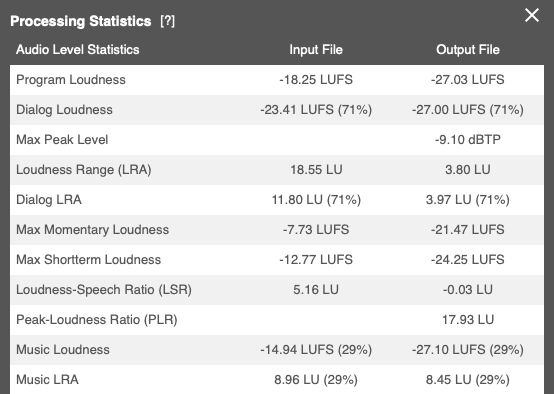
Task: Select the Dialog LRA row label
Action: pyautogui.click(x=49, y=200)
